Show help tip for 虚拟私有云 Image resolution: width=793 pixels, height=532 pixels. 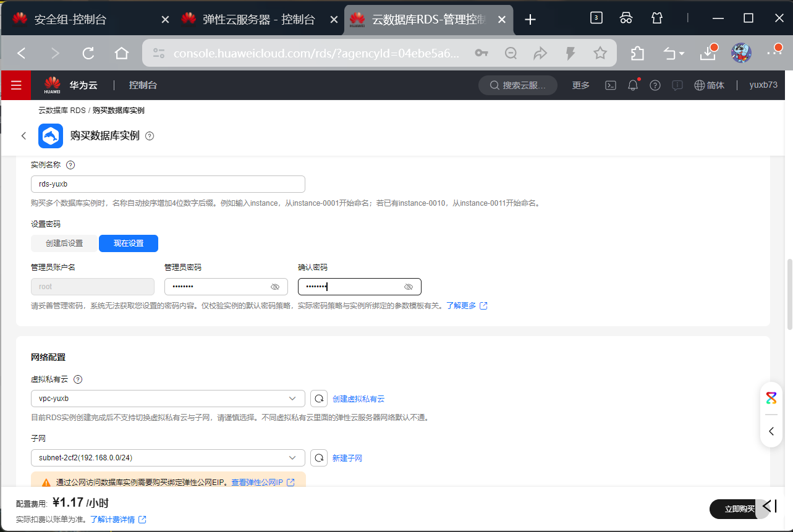(78, 379)
